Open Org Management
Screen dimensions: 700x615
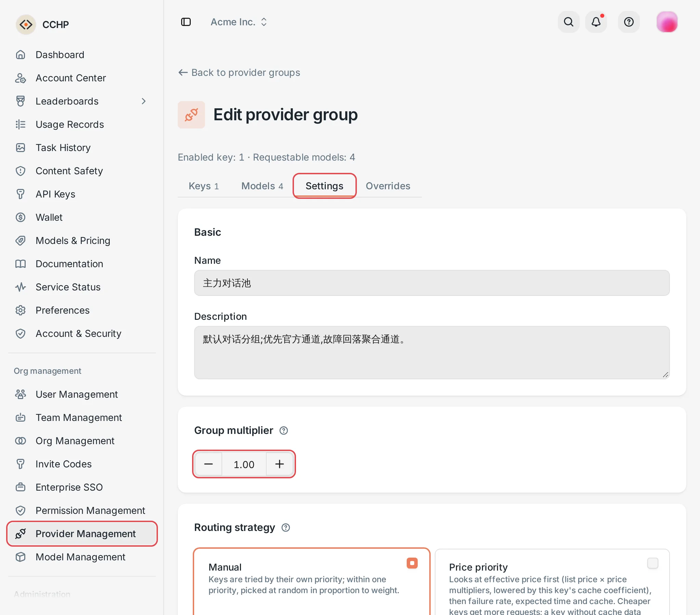[82, 441]
